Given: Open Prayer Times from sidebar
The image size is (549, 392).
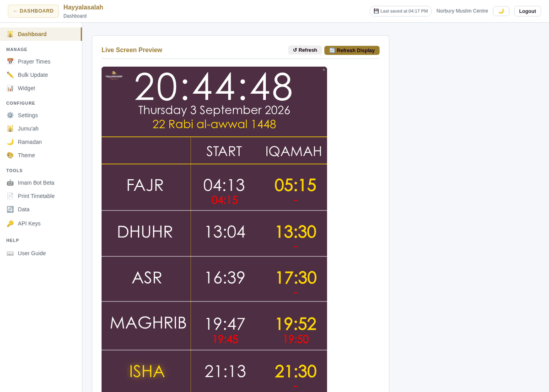Looking at the screenshot, I should tap(41, 61).
